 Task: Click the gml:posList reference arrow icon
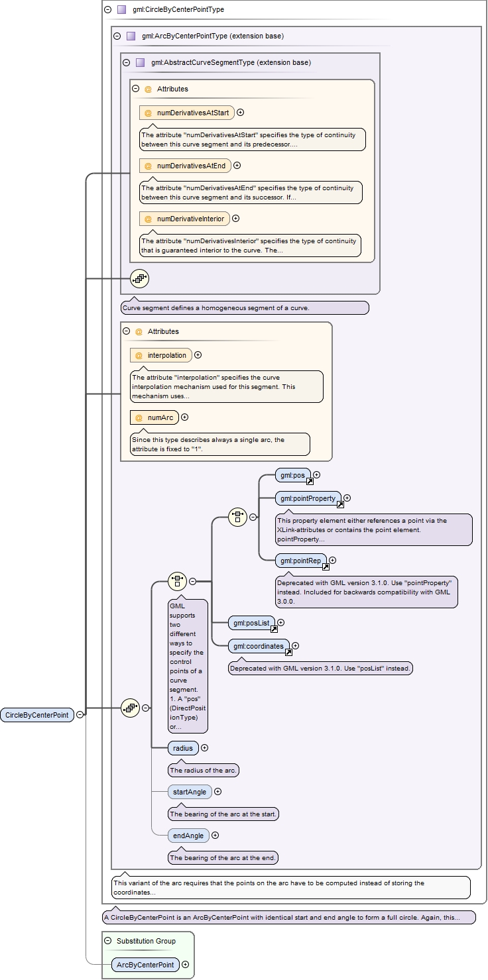[274, 629]
